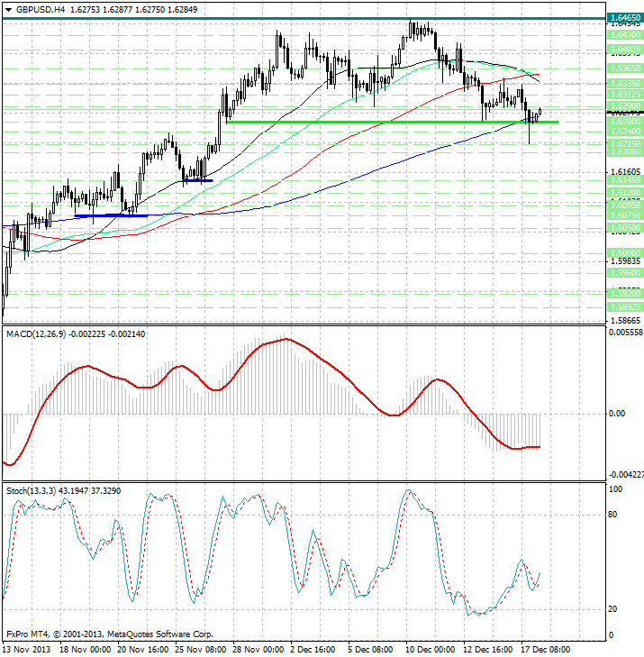The width and height of the screenshot is (644, 657).
Task: Click the 1.60000 price level label
Action: click(x=625, y=253)
